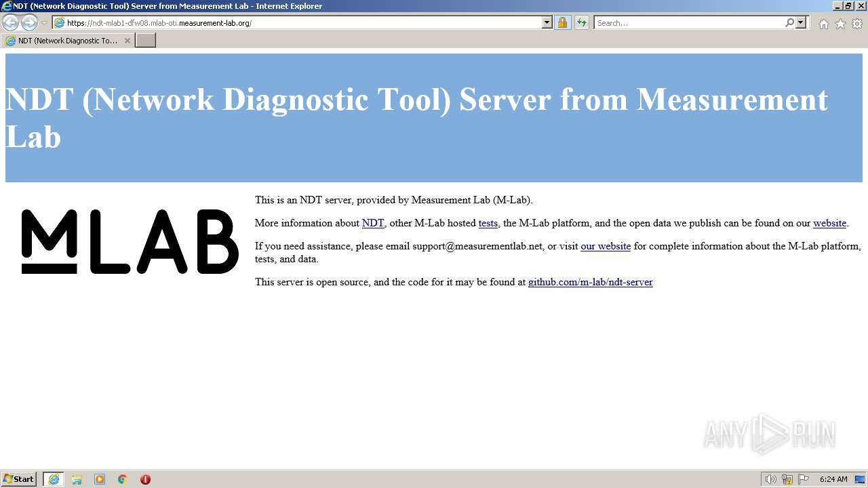Open the Tools gear icon

[x=857, y=24]
